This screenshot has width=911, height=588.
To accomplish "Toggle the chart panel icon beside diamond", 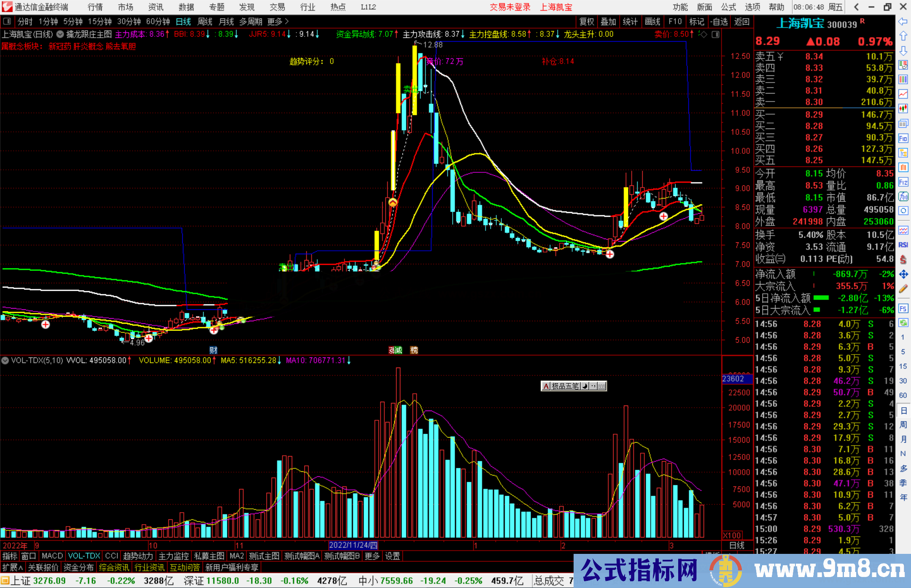I will [x=715, y=35].
